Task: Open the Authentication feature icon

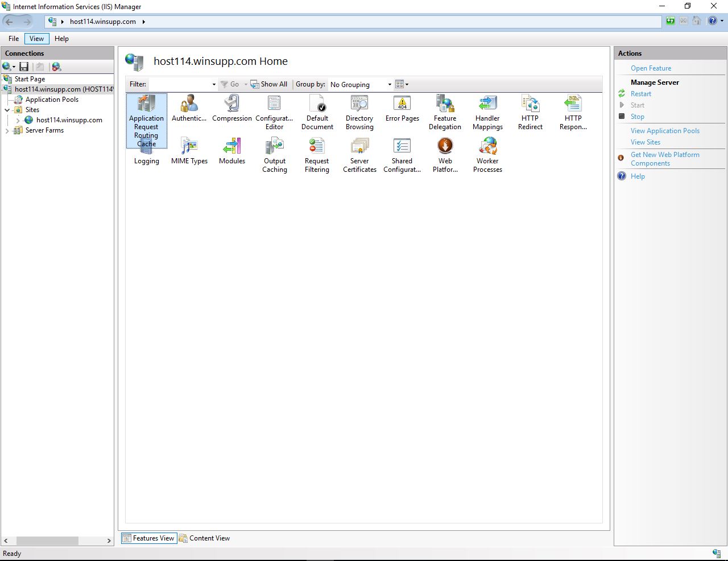Action: [189, 109]
